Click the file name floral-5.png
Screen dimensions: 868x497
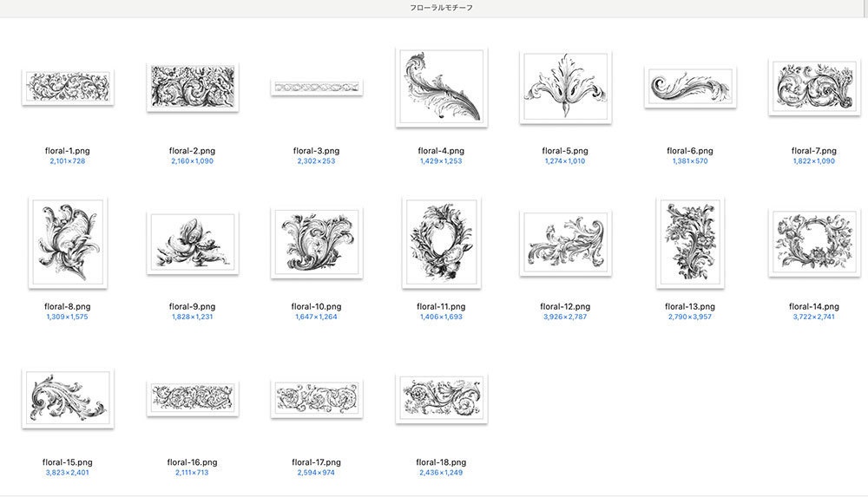pos(565,151)
